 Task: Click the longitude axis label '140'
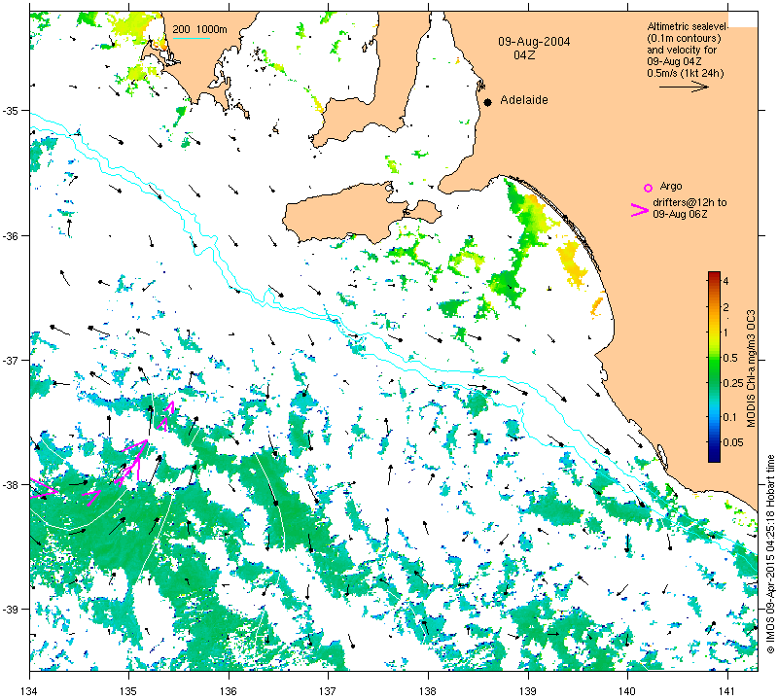(x=627, y=690)
